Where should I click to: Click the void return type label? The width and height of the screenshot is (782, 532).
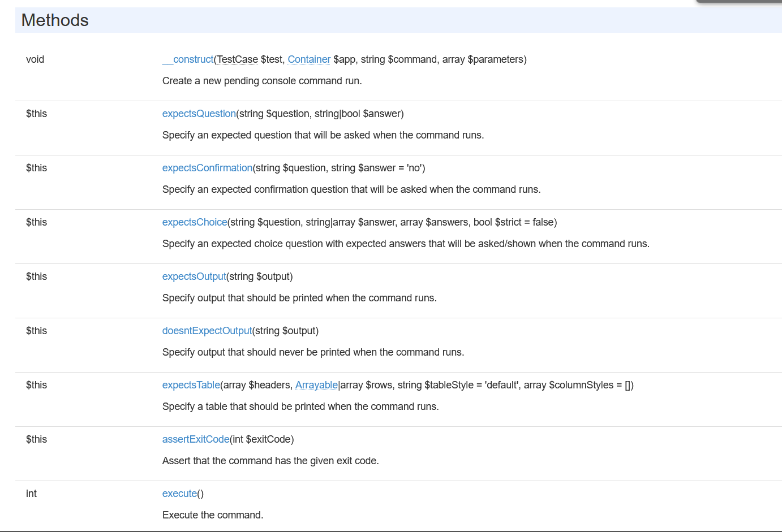[35, 59]
